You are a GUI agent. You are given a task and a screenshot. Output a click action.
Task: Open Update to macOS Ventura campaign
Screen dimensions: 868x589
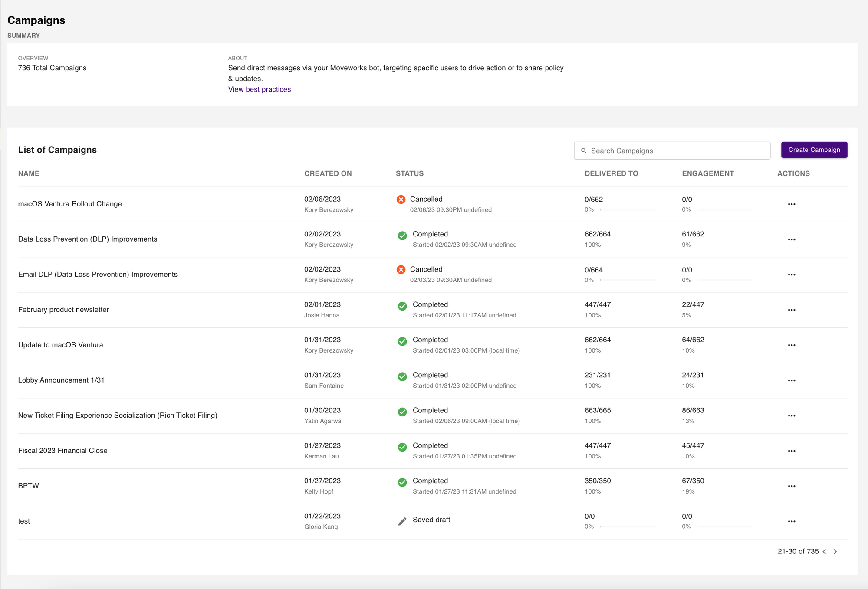[61, 345]
